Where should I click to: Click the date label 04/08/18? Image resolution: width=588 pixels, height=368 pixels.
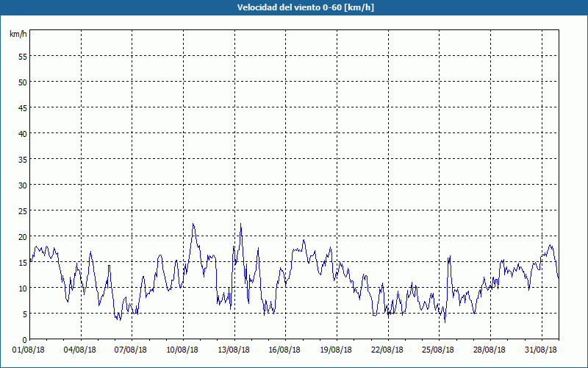click(x=79, y=350)
